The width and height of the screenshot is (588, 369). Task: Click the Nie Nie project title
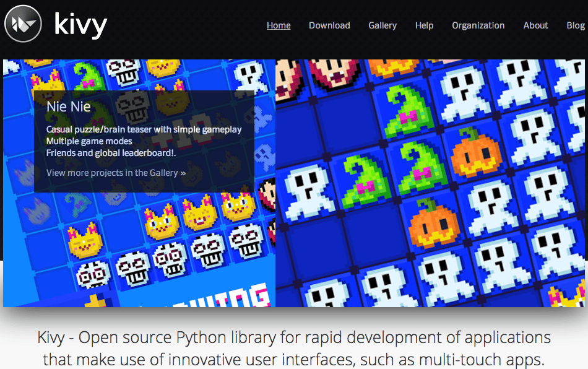pos(69,107)
